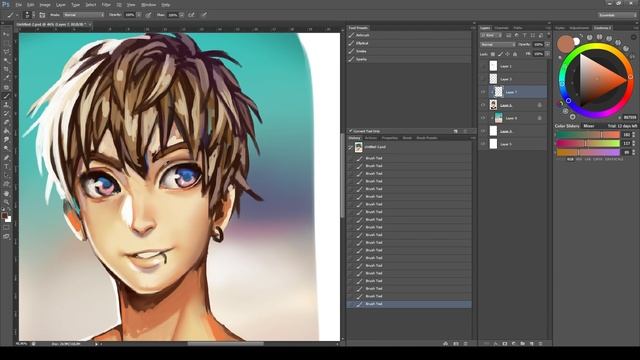Toggle visibility of Layer 5
640x360 pixels.
point(483,144)
